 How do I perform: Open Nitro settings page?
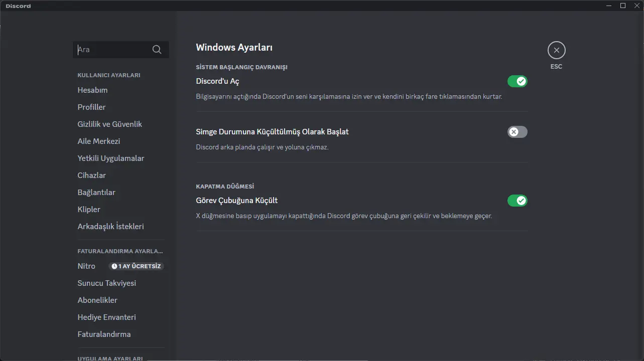(86, 266)
